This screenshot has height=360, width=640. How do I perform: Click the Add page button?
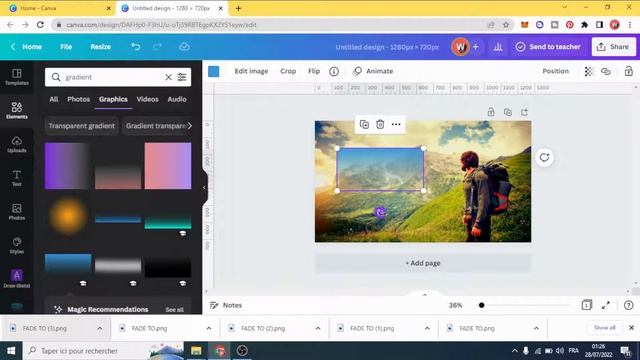coord(423,263)
